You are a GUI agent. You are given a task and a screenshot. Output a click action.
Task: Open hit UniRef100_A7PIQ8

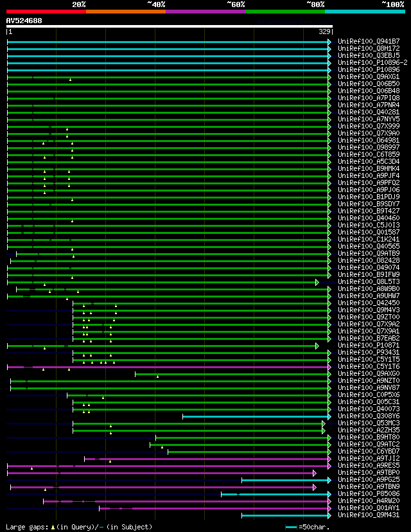[x=369, y=98]
